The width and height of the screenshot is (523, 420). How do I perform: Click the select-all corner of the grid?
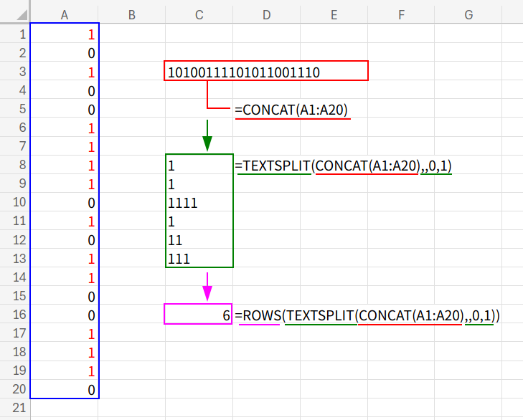(14, 13)
